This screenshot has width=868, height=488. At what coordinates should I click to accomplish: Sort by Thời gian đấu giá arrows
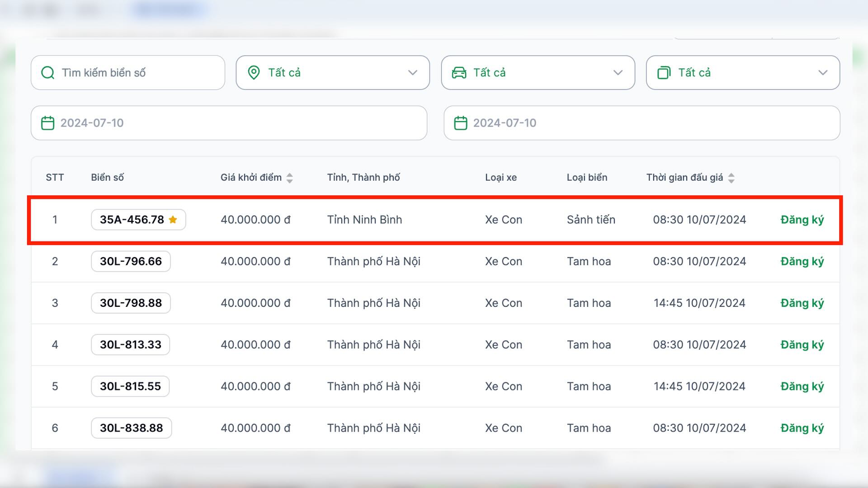pyautogui.click(x=731, y=178)
